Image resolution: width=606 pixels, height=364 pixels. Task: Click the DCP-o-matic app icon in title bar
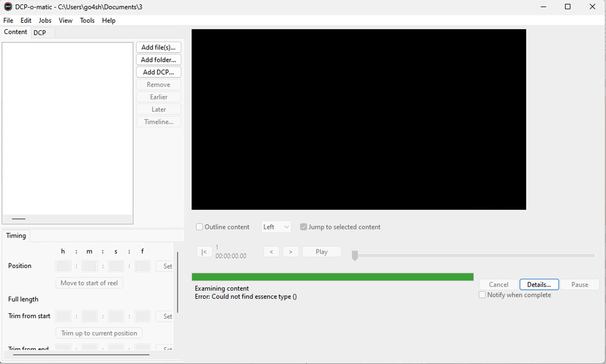tap(8, 7)
